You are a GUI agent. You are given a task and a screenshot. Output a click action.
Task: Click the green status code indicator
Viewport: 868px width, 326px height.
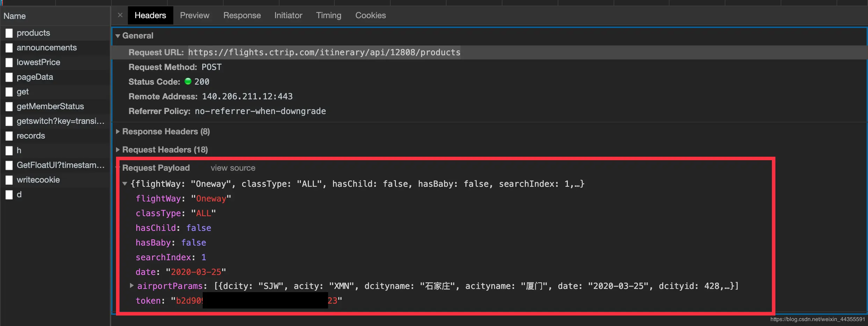click(x=188, y=81)
